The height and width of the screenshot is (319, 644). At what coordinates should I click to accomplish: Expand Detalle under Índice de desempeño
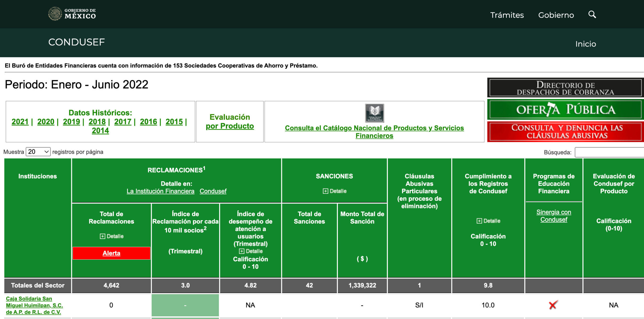(250, 251)
